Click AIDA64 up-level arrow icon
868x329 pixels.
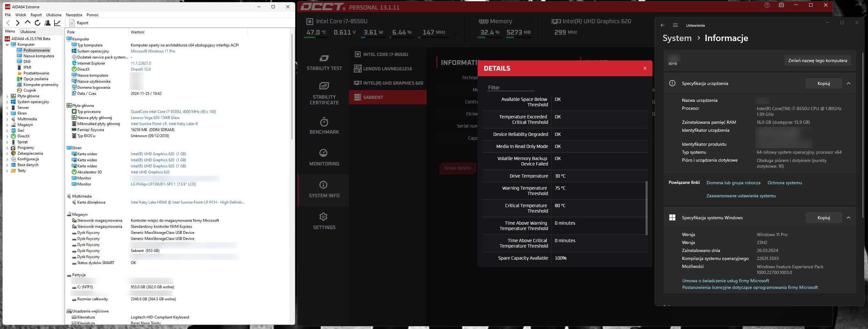28,23
